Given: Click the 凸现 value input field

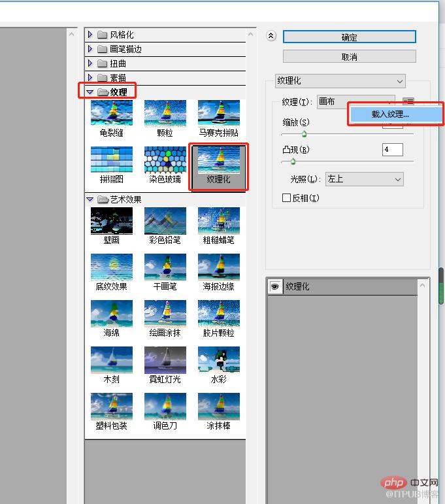Looking at the screenshot, I should 393,150.
